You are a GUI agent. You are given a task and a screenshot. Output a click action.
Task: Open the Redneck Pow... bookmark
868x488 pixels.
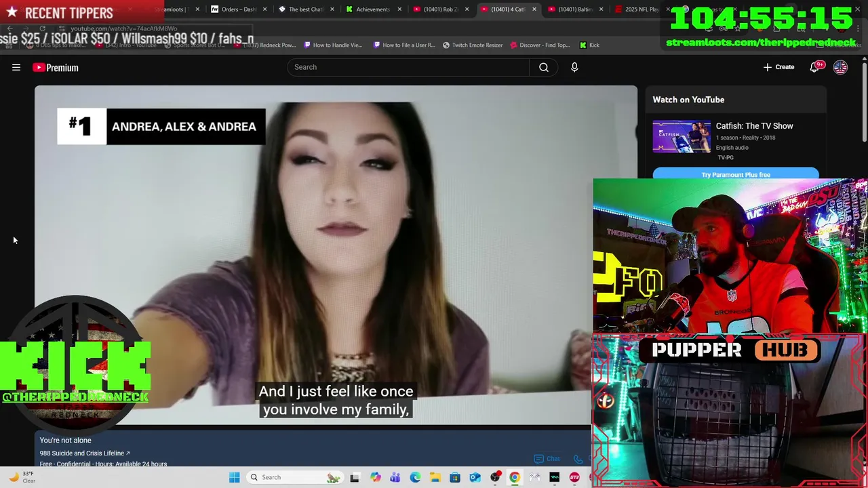(265, 45)
